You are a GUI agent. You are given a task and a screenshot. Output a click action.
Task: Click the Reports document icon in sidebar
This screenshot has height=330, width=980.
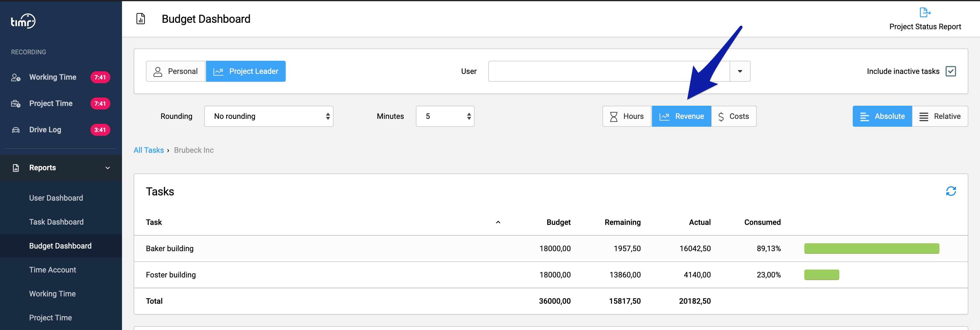click(x=15, y=168)
